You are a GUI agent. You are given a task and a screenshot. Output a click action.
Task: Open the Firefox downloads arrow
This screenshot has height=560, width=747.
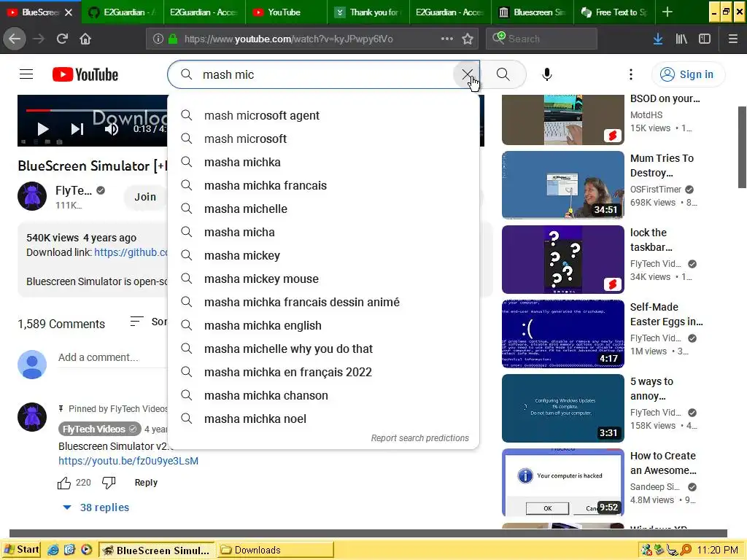(x=658, y=39)
